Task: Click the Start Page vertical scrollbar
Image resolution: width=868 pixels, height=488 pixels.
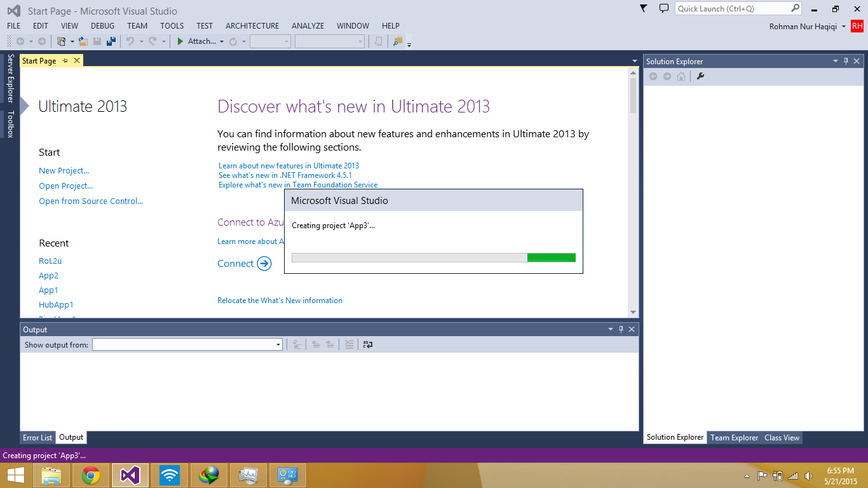Action: pyautogui.click(x=633, y=192)
